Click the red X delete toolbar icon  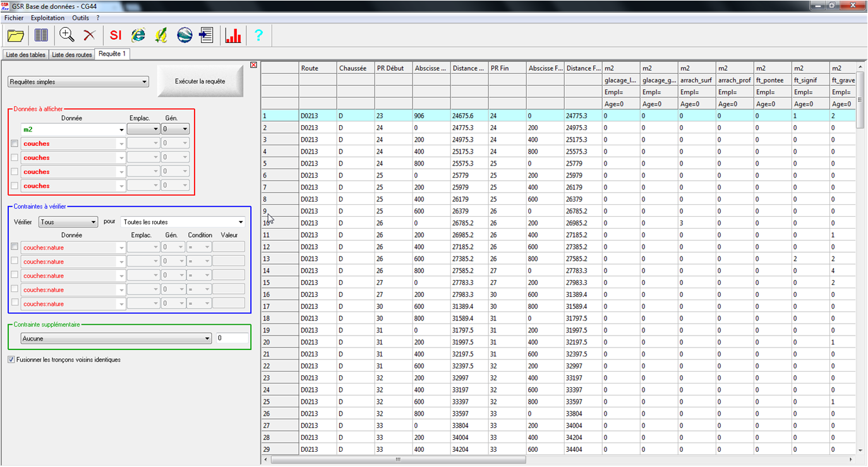coord(90,35)
